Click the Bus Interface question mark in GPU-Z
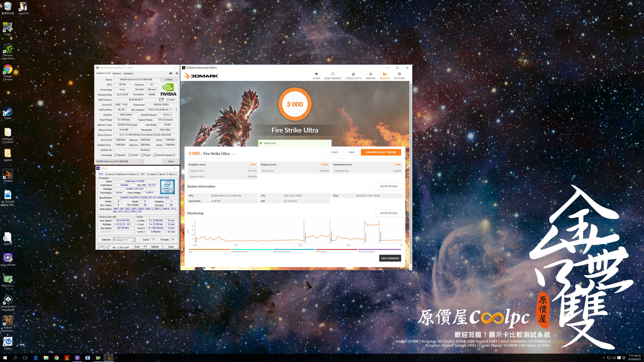 (176, 109)
